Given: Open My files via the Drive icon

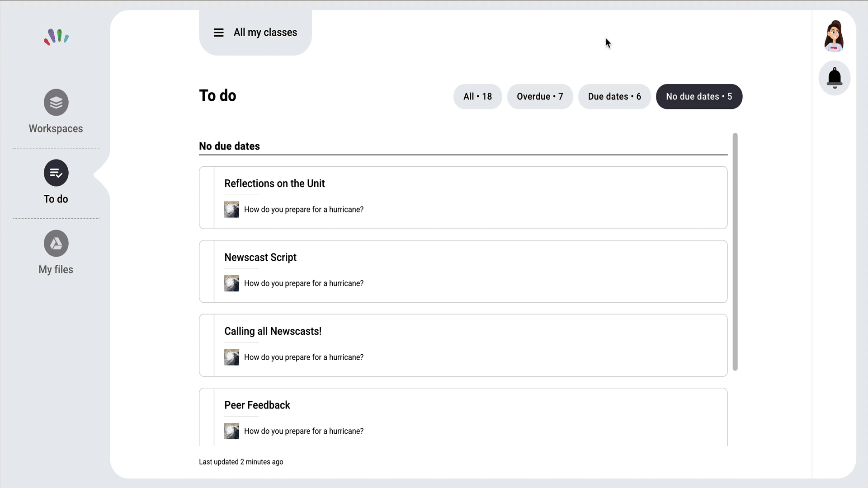Looking at the screenshot, I should tap(56, 243).
